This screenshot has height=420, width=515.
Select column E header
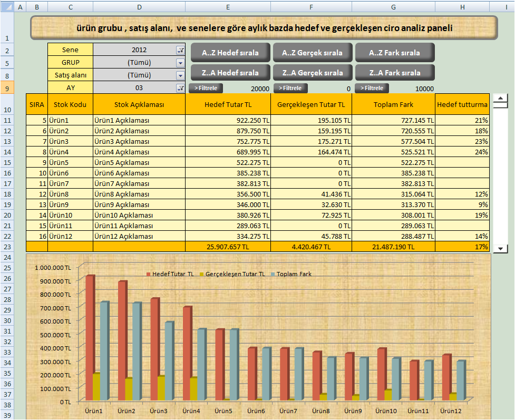(228, 7)
